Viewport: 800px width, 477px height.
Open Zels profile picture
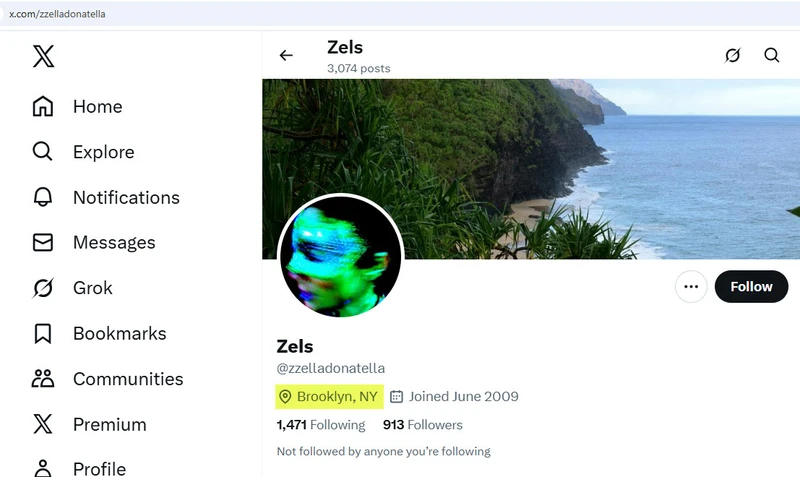(x=340, y=256)
